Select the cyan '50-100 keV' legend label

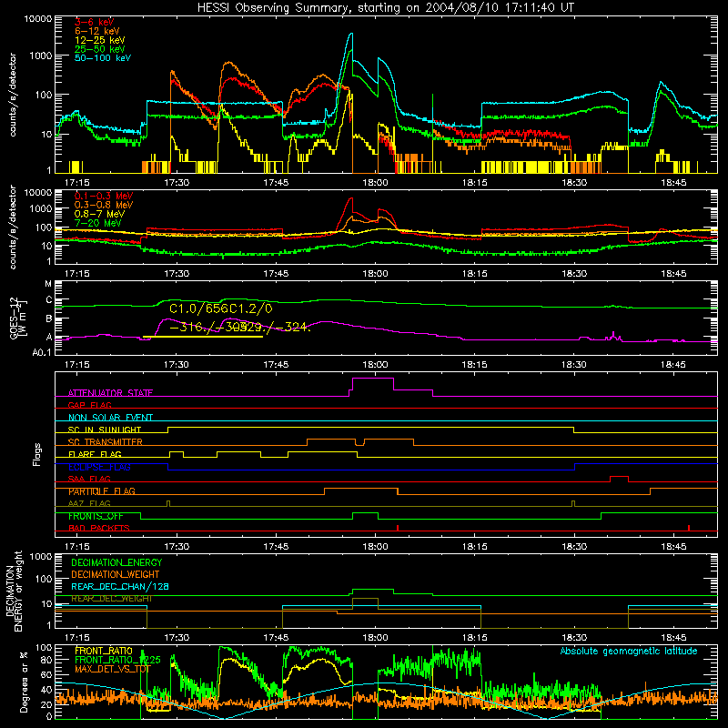click(103, 58)
